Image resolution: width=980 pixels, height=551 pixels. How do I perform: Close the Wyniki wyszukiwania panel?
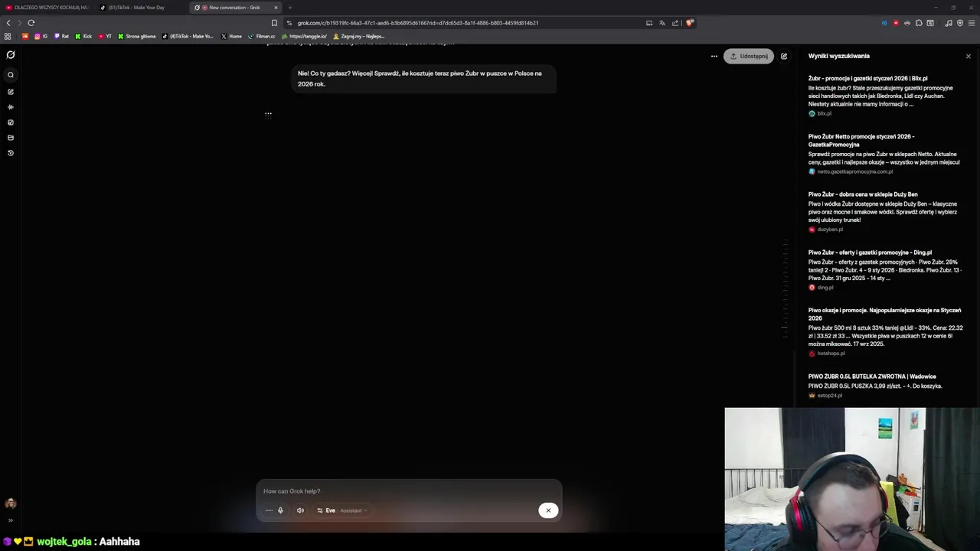click(x=968, y=56)
